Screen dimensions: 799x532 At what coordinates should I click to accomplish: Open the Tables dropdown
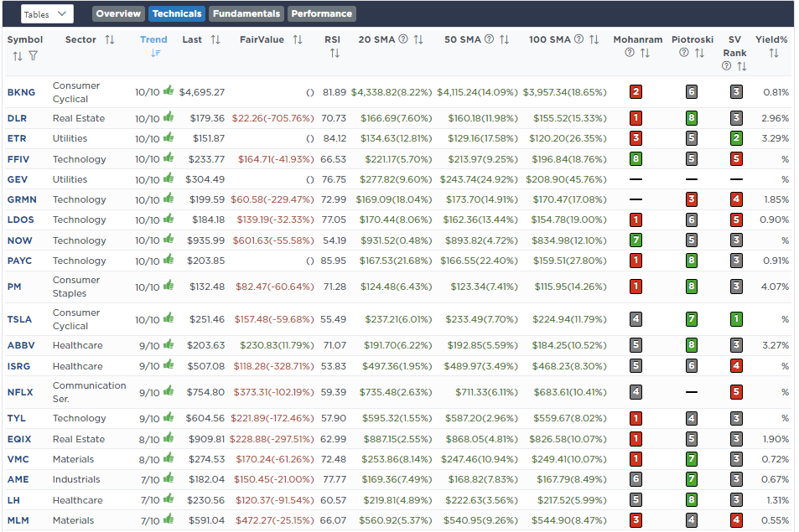pos(47,14)
